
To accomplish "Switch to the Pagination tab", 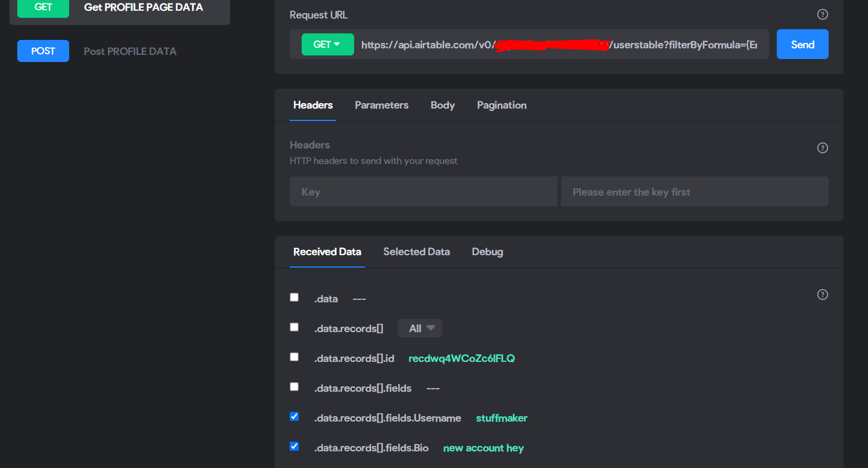I will tap(501, 105).
